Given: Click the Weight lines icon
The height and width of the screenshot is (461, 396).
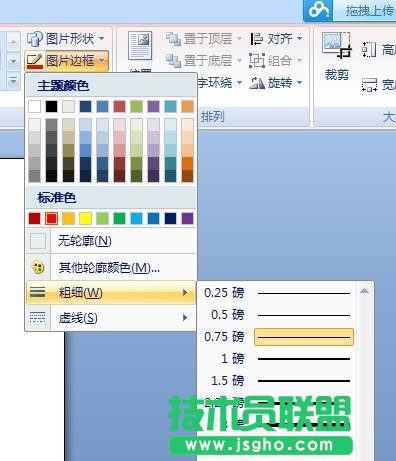Looking at the screenshot, I should coord(38,293).
